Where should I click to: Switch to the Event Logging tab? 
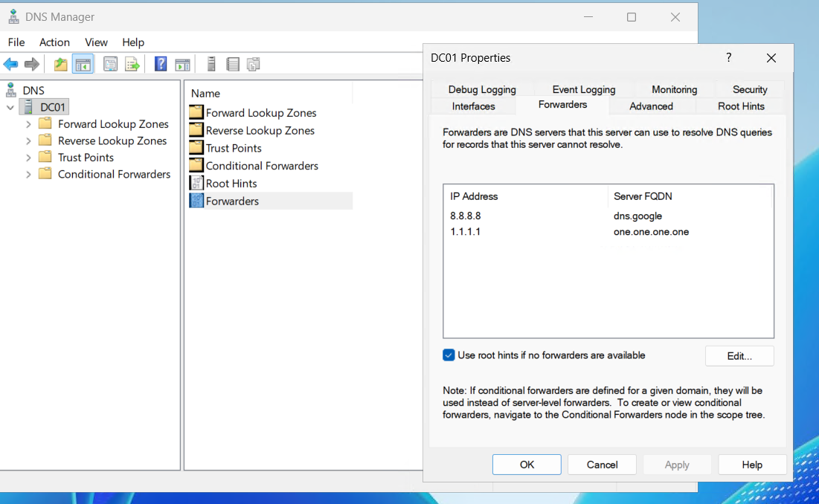(584, 89)
